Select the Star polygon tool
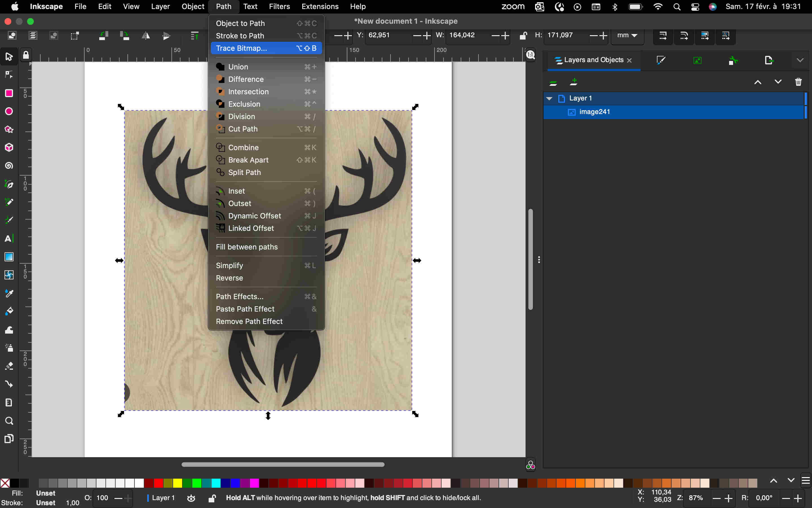 (x=9, y=129)
